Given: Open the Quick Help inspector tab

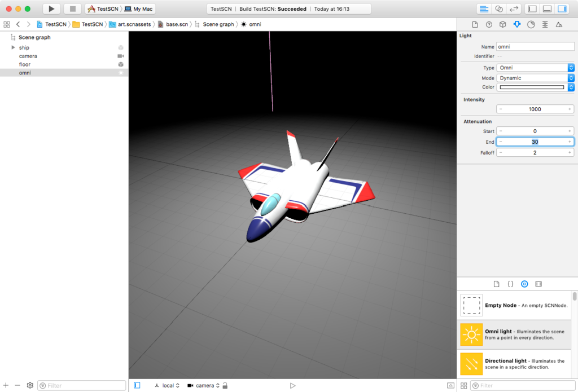Looking at the screenshot, I should 489,24.
